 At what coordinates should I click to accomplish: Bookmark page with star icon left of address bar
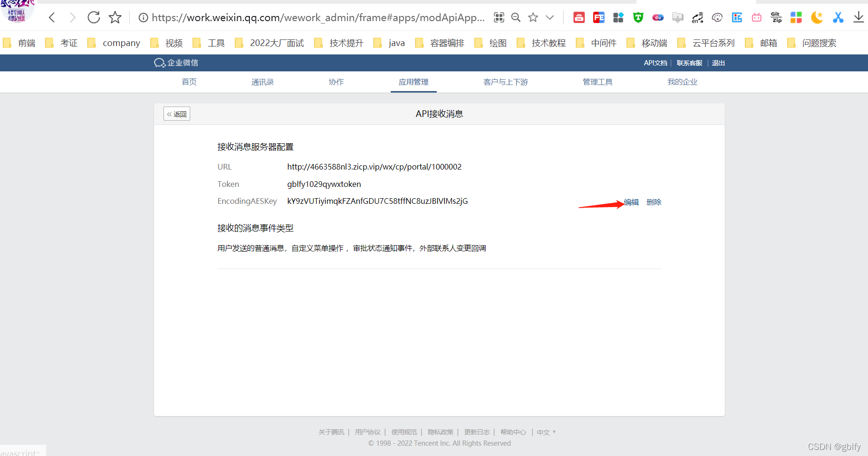pos(115,18)
